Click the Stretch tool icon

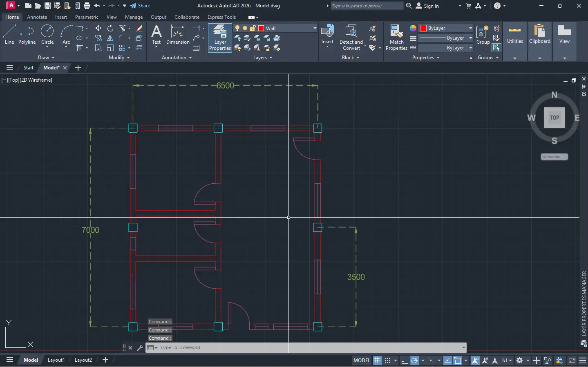[x=98, y=48]
